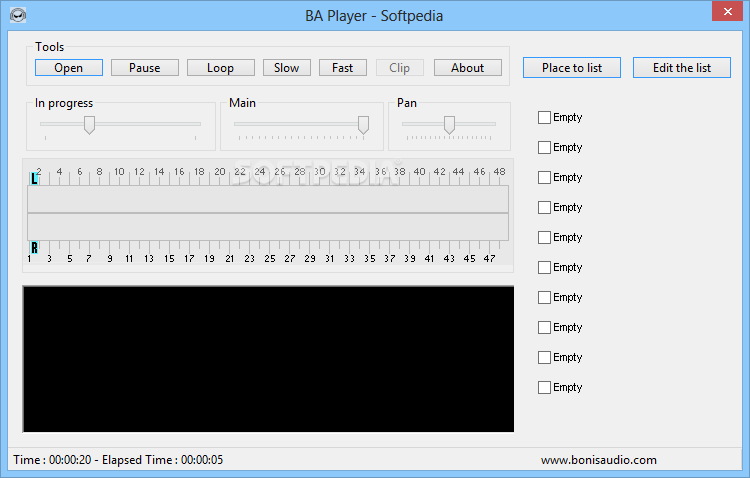
Task: Click the Time and Elapsed Time status text
Action: tap(118, 460)
